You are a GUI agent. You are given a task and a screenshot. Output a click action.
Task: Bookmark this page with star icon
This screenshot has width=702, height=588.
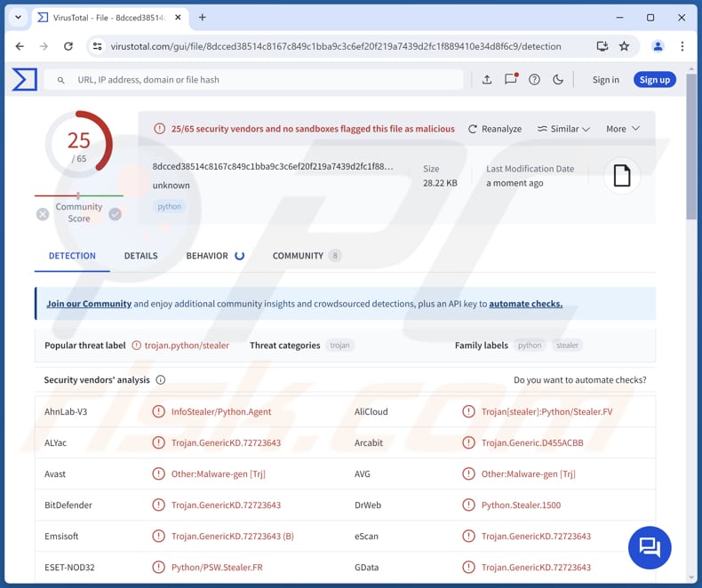(x=625, y=46)
